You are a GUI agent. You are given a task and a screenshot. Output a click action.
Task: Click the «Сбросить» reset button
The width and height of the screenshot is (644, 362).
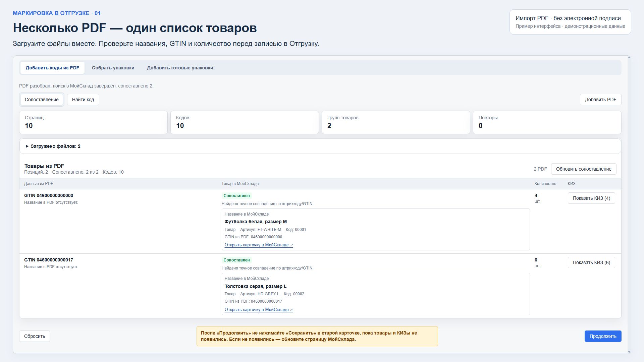(x=35, y=336)
